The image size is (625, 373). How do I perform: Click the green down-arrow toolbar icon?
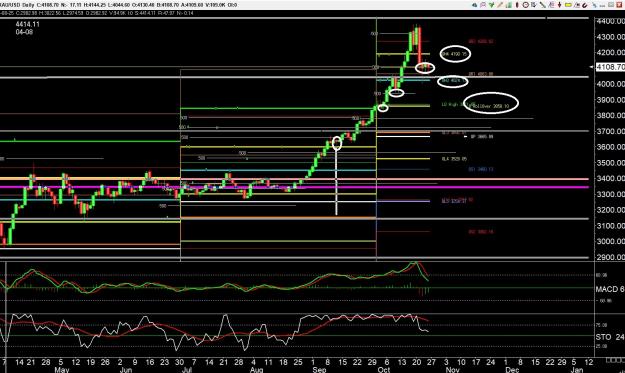[x=491, y=5]
